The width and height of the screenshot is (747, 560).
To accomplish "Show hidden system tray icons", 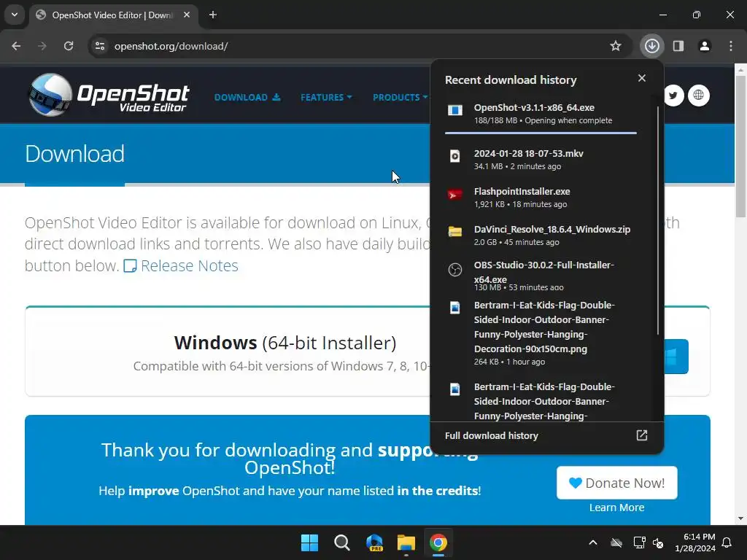I will [x=592, y=542].
